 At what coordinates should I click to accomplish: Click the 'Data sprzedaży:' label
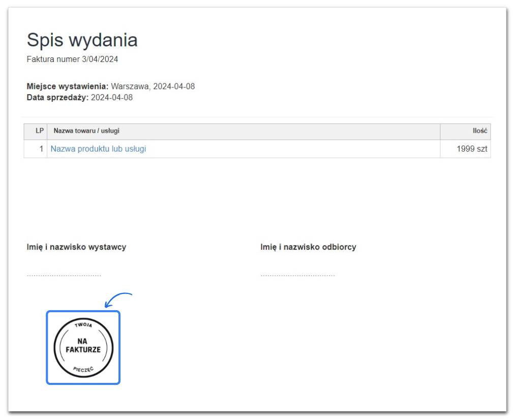click(x=57, y=98)
